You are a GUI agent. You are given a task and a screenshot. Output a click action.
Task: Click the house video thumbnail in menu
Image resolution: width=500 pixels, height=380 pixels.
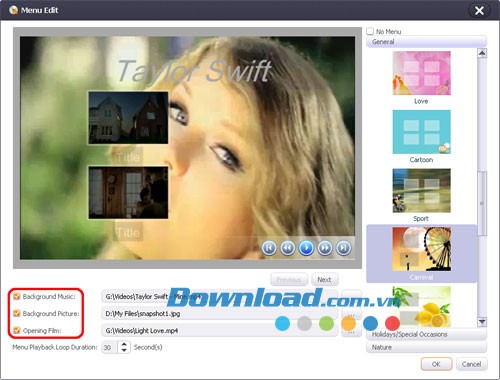[x=128, y=118]
